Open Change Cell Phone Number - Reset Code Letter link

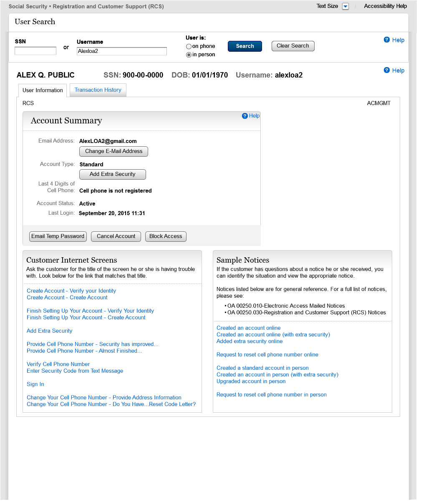pos(111,404)
